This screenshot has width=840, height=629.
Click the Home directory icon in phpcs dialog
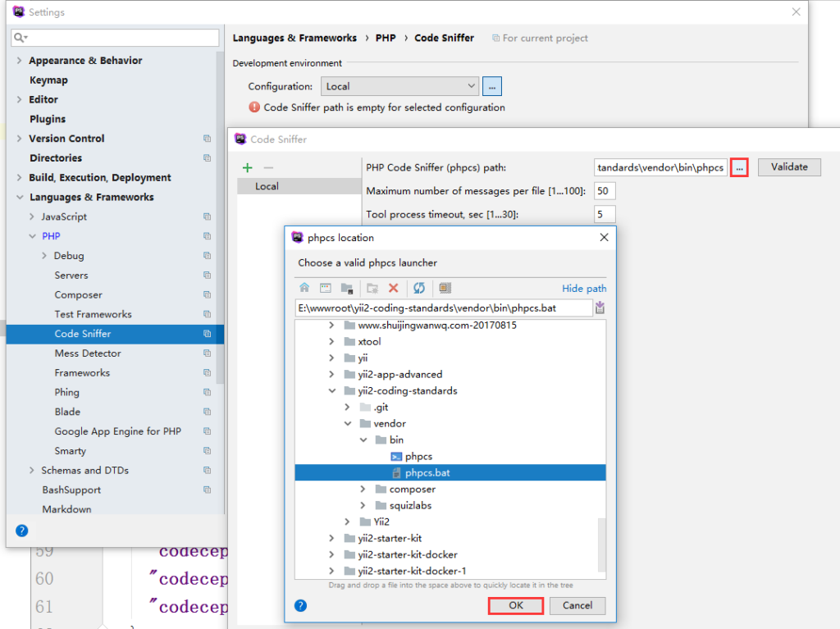[x=304, y=288]
